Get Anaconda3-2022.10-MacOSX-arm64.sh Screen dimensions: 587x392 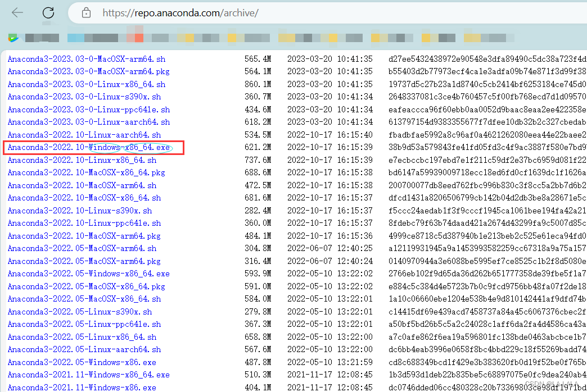pyautogui.click(x=82, y=185)
